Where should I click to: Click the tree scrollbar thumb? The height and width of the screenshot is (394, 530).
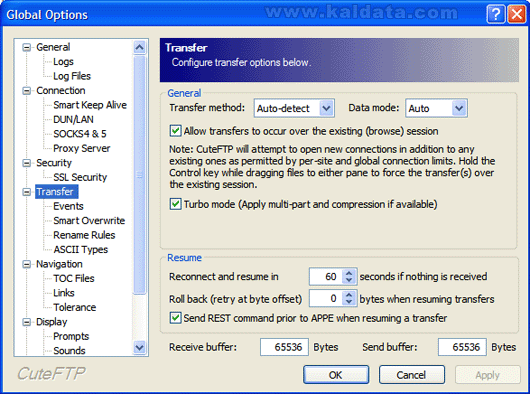[x=140, y=175]
